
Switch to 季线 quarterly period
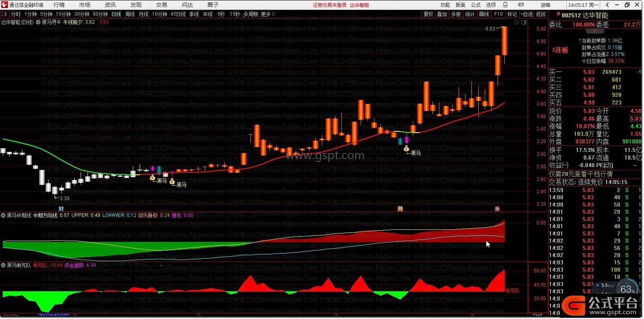pyautogui.click(x=194, y=14)
